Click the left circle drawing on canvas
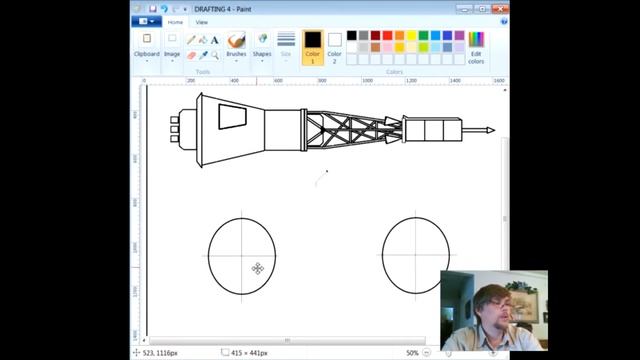Screen dimensions: 640x360 point(242,256)
